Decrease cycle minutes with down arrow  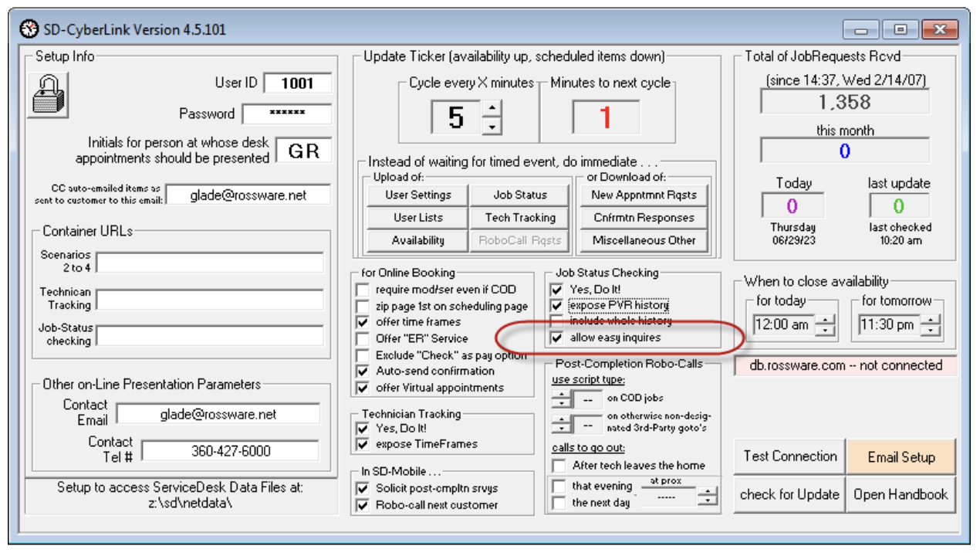point(492,125)
